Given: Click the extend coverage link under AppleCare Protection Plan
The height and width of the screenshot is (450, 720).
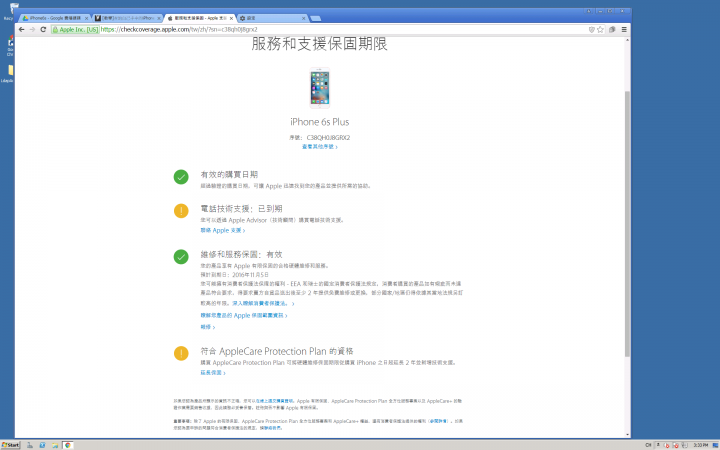Looking at the screenshot, I should 213,373.
